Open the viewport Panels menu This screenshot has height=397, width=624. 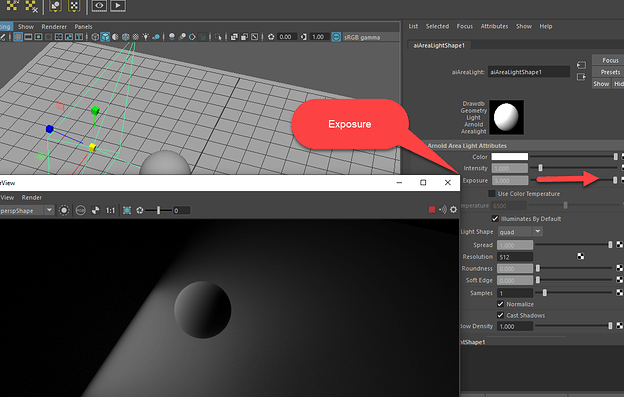pos(83,27)
